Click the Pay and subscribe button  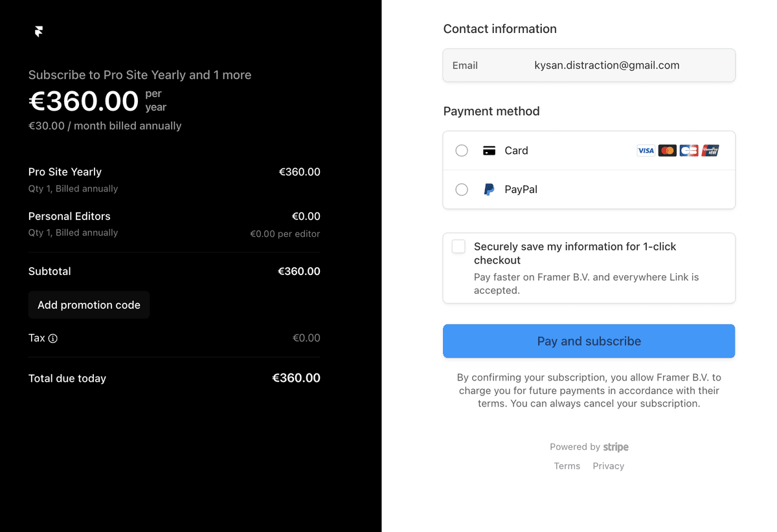tap(589, 341)
